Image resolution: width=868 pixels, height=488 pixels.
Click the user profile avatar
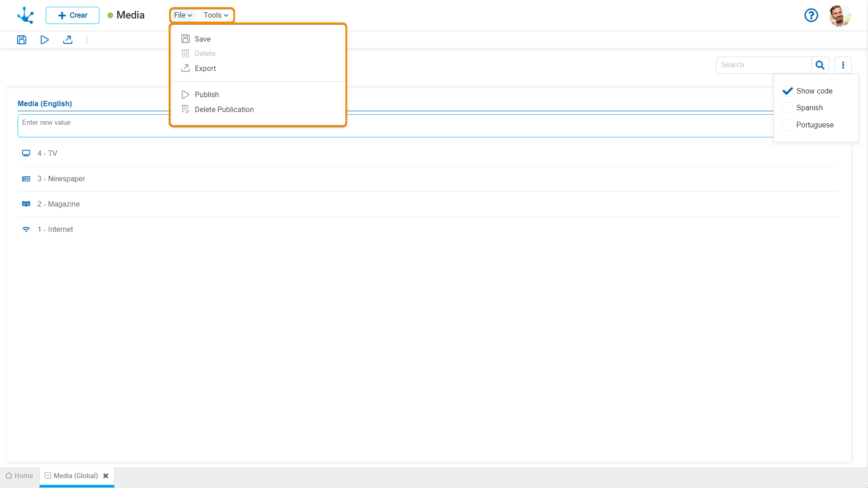[840, 15]
